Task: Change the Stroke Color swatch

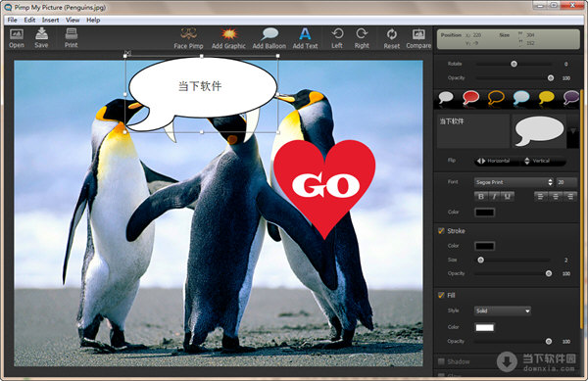Action: 484,246
